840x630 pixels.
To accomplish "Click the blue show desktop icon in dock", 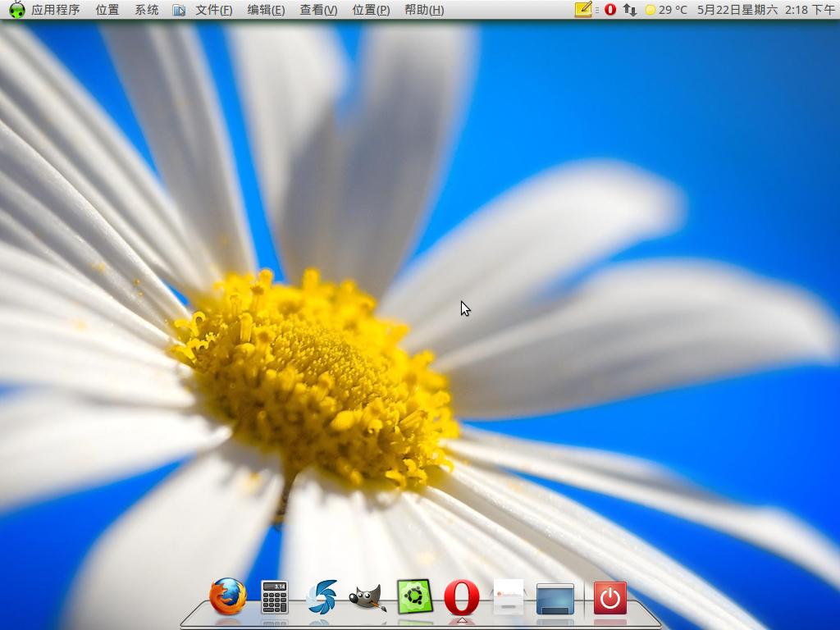I will click(x=555, y=599).
